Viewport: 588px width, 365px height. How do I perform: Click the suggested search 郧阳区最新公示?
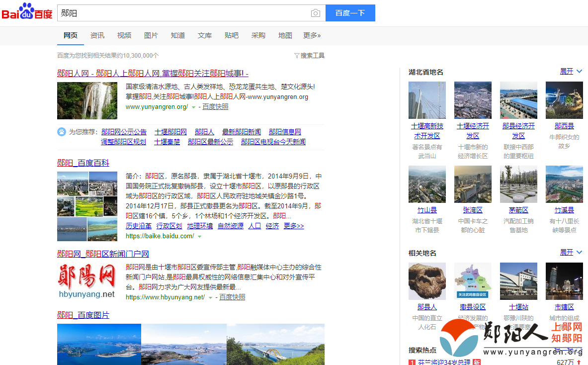(210, 142)
